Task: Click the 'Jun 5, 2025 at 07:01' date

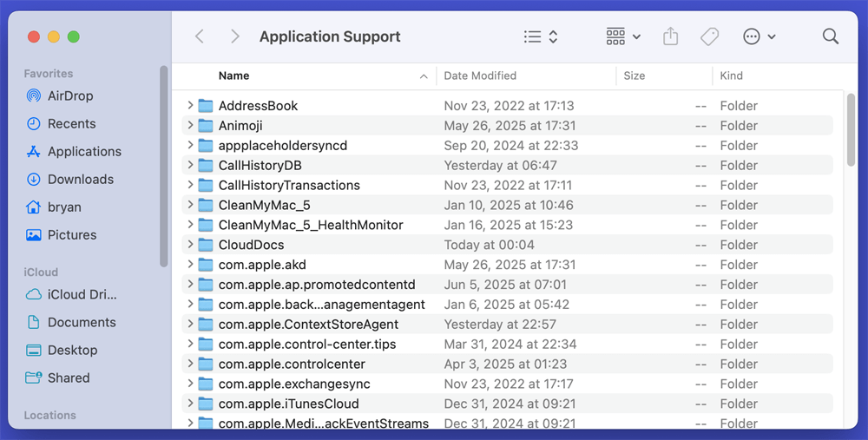Action: (x=505, y=285)
